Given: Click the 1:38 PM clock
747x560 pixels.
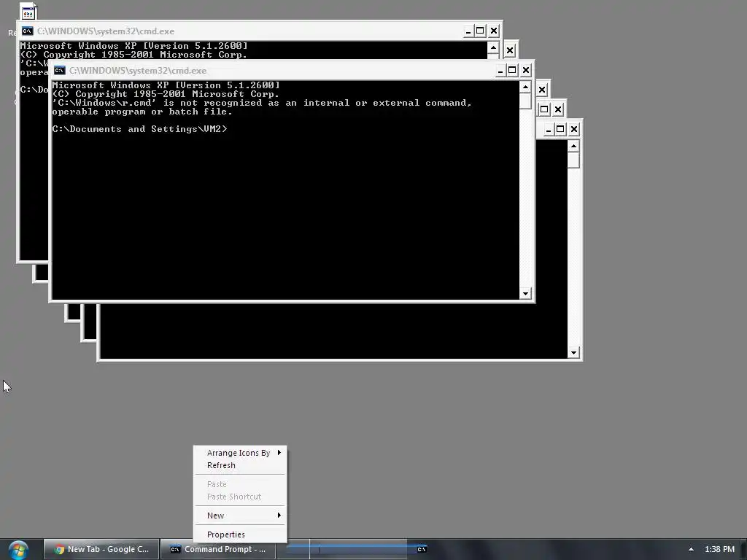Looking at the screenshot, I should pyautogui.click(x=719, y=549).
